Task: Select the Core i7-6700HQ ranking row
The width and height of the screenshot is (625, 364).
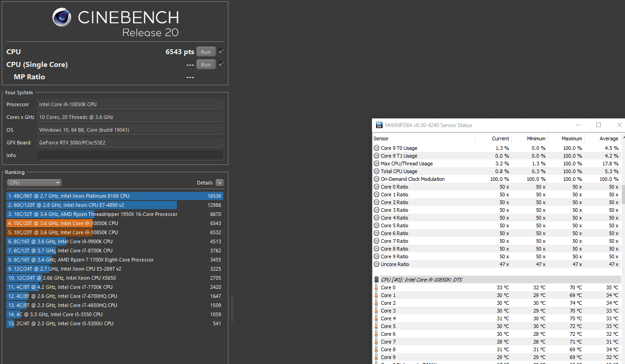Action: pyautogui.click(x=115, y=296)
